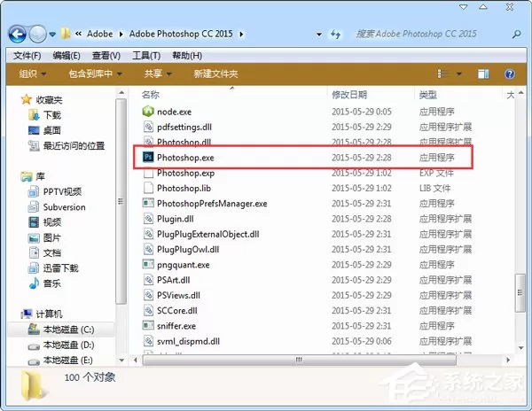Sort by 名称 column header
532x411 pixels.
(x=151, y=95)
